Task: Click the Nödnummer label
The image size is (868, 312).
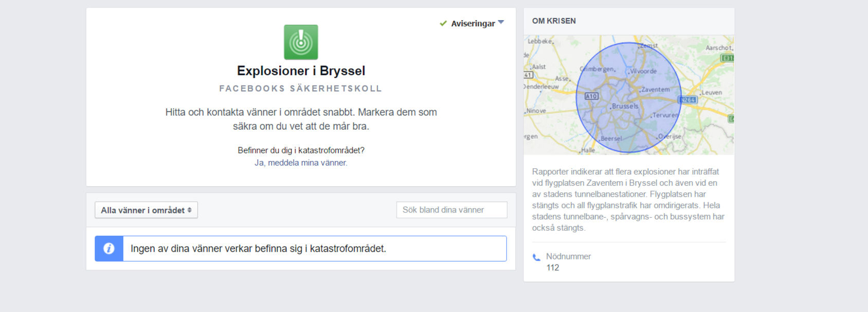Action: (568, 256)
